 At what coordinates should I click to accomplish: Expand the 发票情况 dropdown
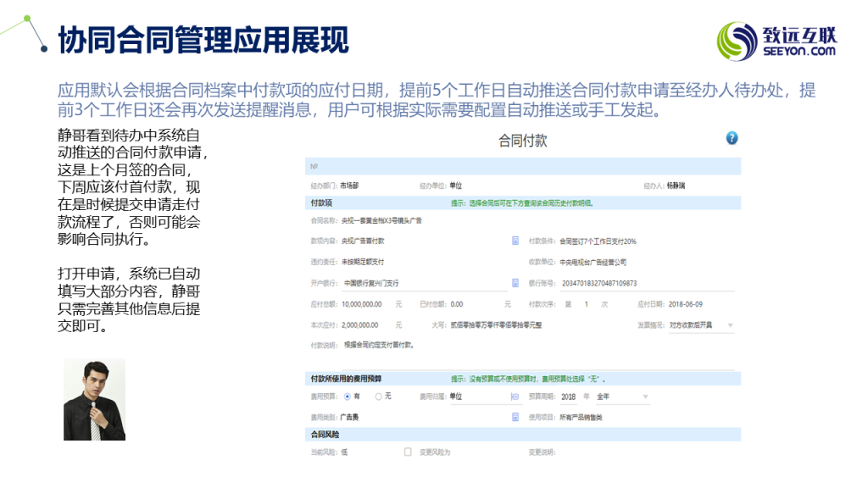(x=730, y=325)
